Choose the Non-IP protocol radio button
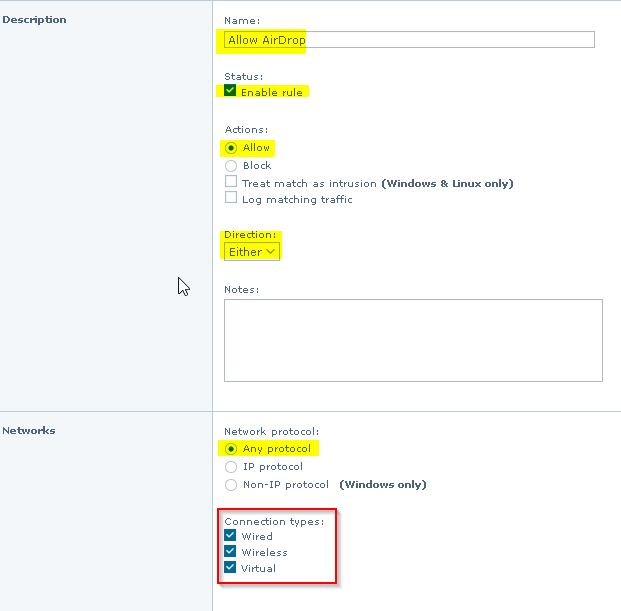Image resolution: width=621 pixels, height=611 pixels. [231, 485]
